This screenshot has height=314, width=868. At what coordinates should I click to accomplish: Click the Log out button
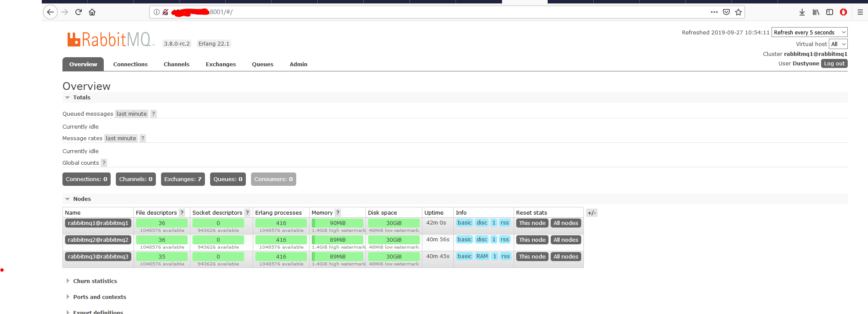pos(834,64)
